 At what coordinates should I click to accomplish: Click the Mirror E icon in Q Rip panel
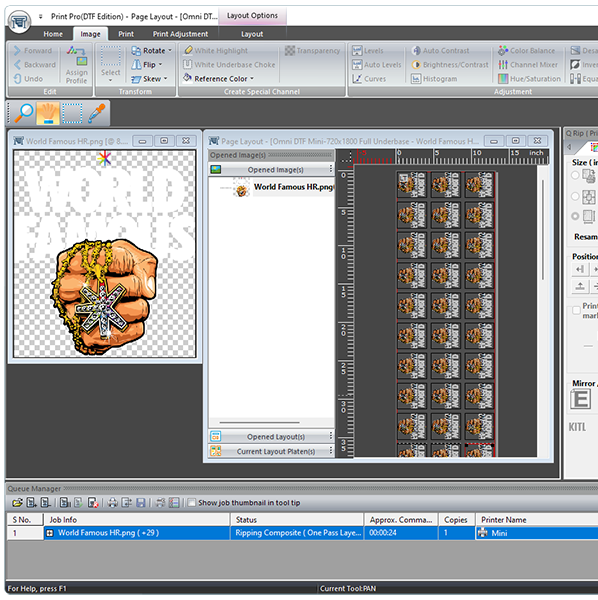point(581,399)
